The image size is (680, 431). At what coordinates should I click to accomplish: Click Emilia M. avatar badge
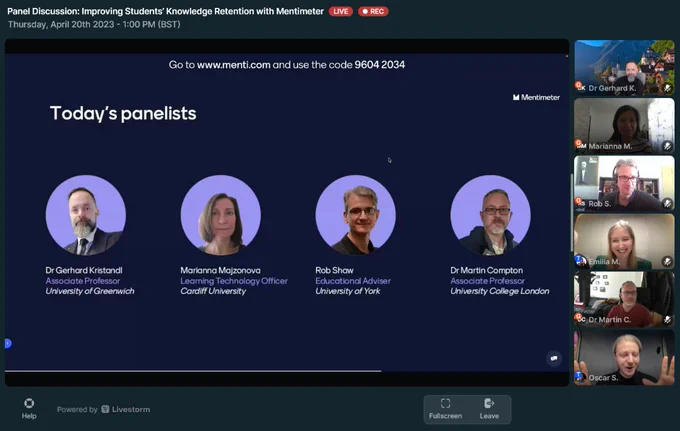[x=580, y=260]
